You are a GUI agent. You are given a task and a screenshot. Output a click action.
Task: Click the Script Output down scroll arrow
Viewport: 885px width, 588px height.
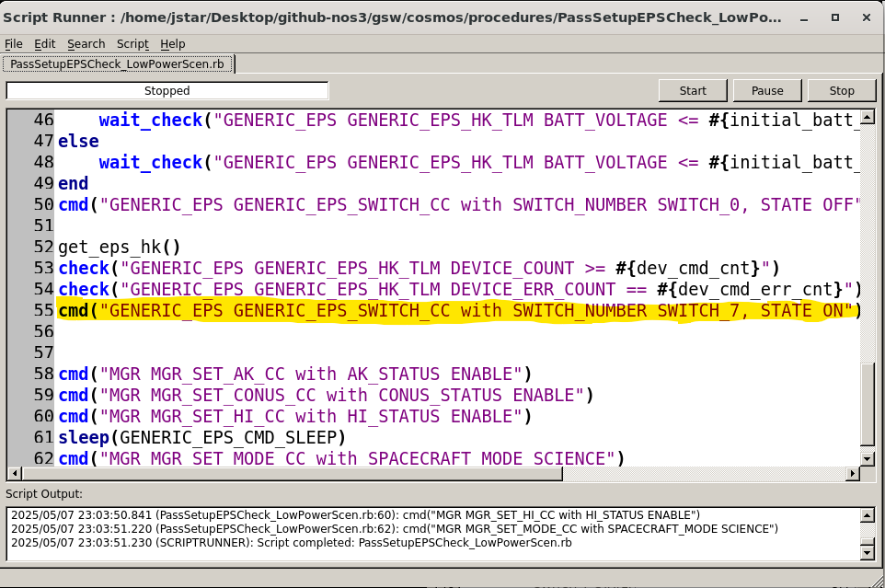[868, 553]
